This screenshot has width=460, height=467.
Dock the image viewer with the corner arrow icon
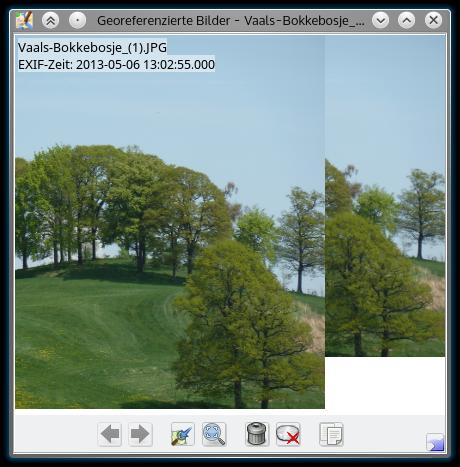435,442
